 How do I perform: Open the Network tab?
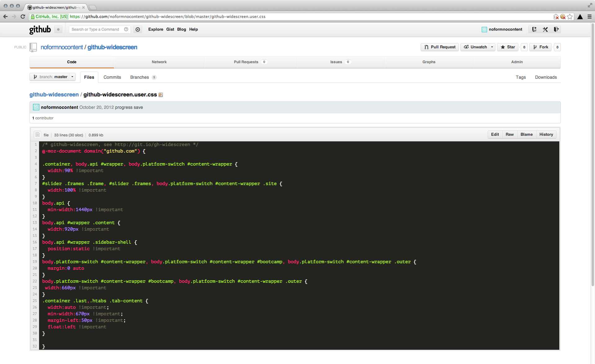click(159, 62)
